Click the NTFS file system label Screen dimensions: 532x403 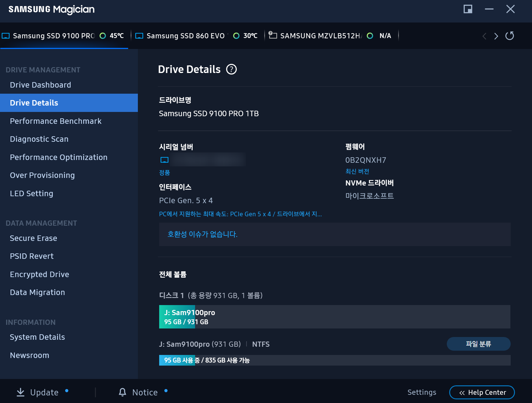(x=261, y=344)
